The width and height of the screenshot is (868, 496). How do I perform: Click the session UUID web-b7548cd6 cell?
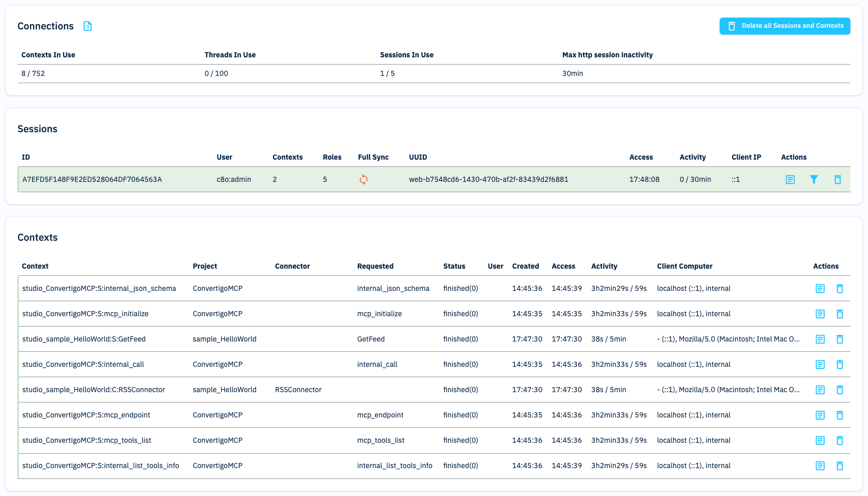[488, 180]
